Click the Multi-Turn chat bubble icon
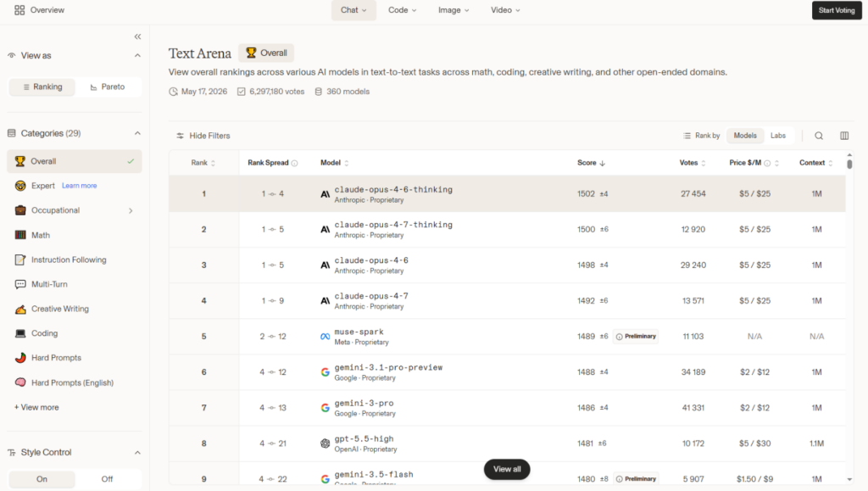This screenshot has height=491, width=868. [20, 284]
